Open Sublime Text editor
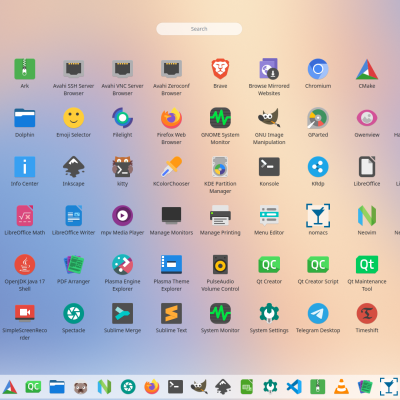The height and width of the screenshot is (400, 400). (171, 313)
